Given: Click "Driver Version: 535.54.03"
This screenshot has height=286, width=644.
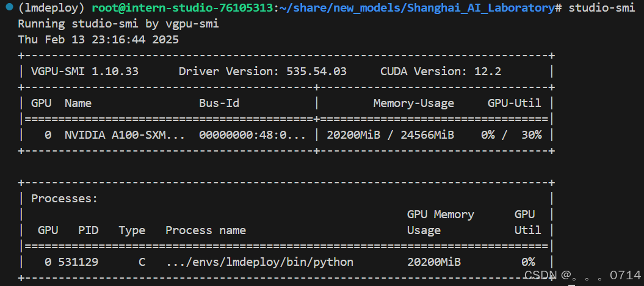Looking at the screenshot, I should pyautogui.click(x=262, y=71).
